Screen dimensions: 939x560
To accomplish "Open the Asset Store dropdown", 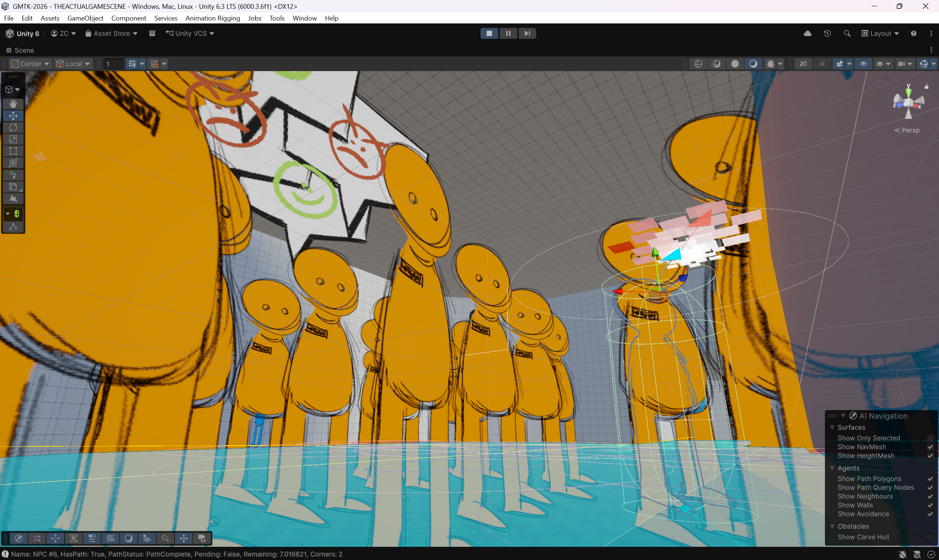I will pyautogui.click(x=112, y=34).
